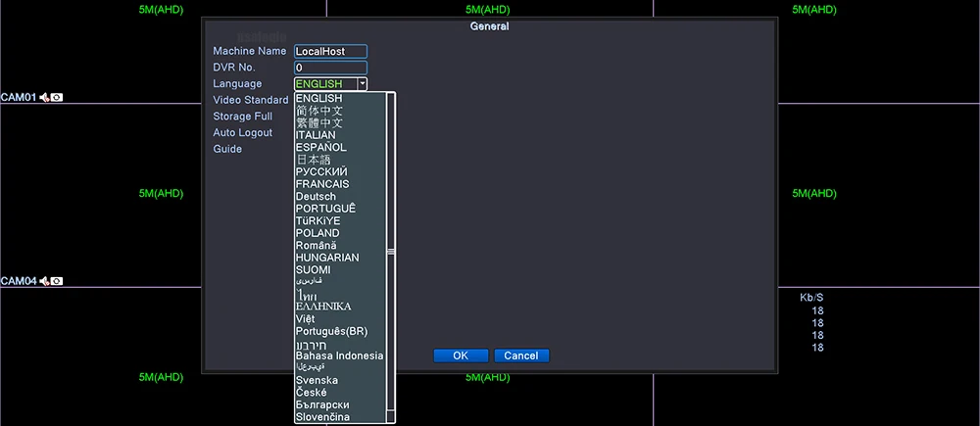This screenshot has width=980, height=426.
Task: Select Hebrew עברית language entry
Action: click(340, 344)
